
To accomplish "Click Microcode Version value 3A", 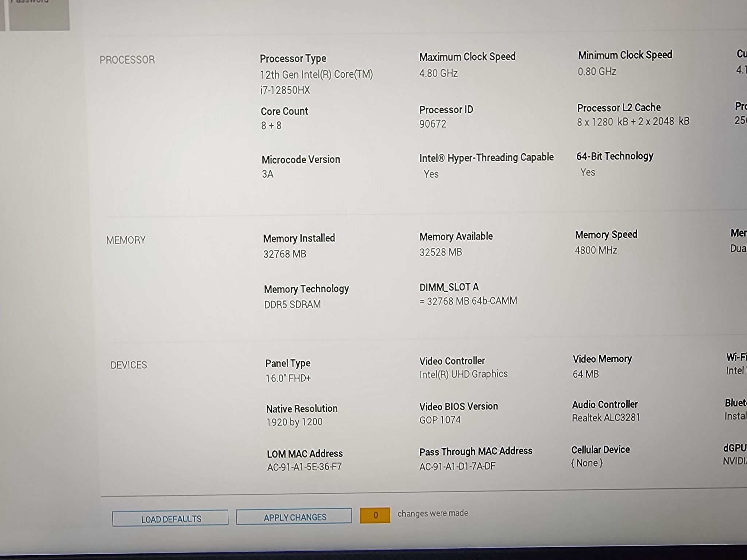I will point(267,174).
